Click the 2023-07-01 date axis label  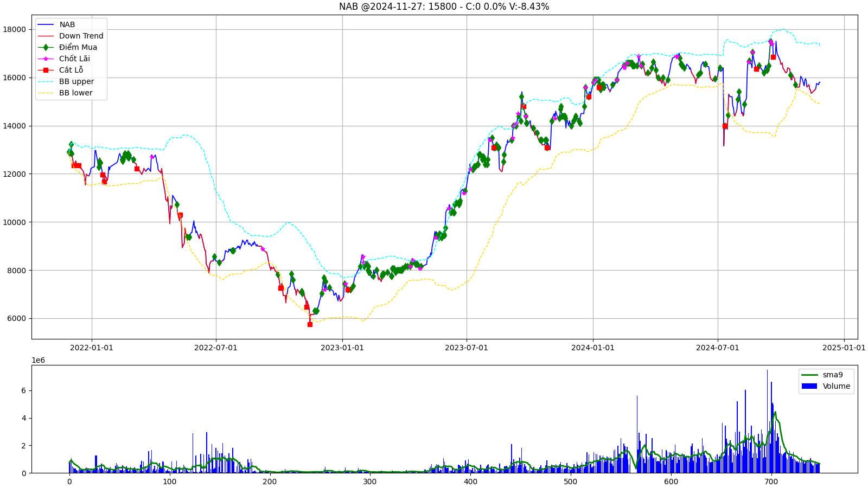467,348
